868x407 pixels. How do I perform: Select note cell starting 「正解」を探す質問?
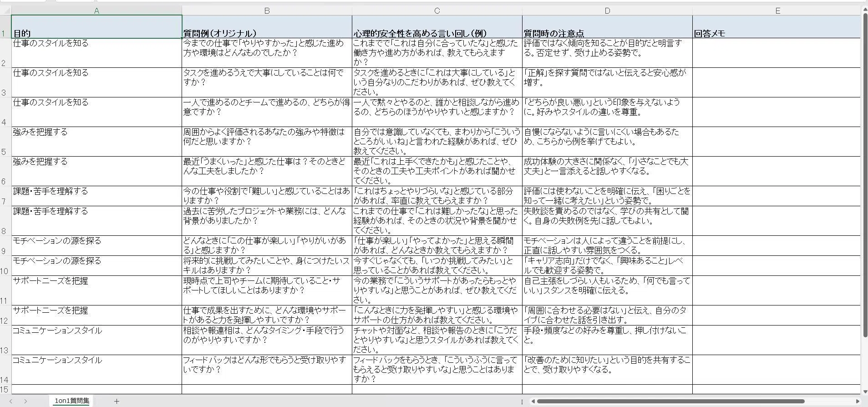(x=607, y=82)
